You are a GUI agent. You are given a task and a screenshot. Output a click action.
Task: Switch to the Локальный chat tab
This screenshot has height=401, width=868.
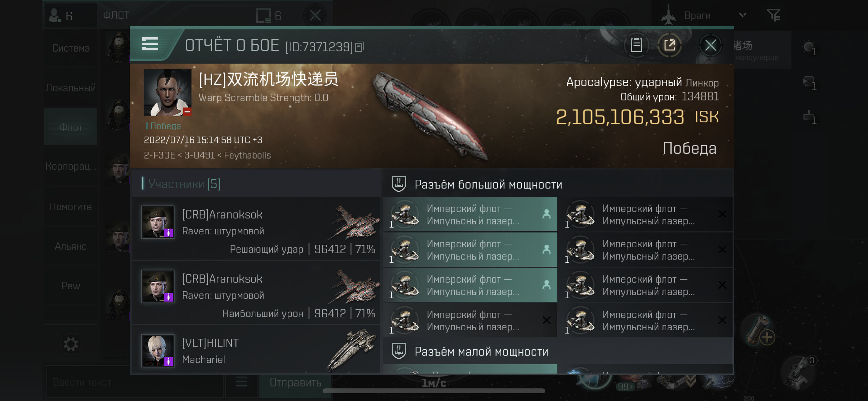point(71,88)
